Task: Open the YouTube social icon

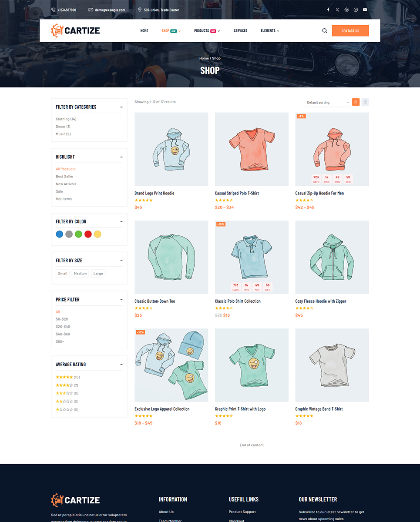Action: (365, 10)
